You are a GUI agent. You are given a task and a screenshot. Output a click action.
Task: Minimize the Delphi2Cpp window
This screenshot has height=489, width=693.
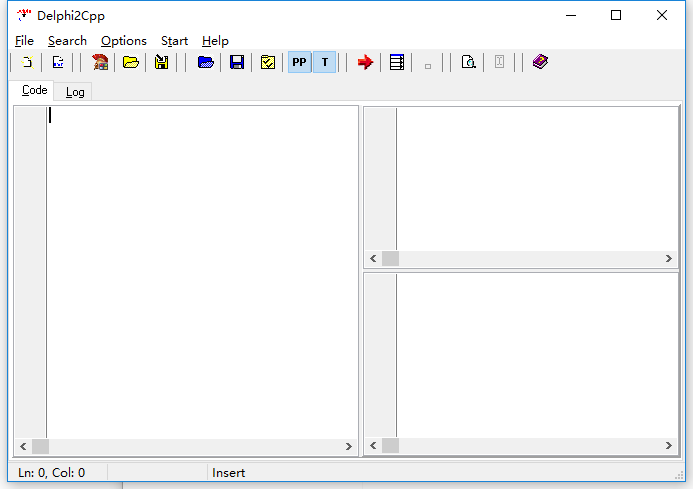click(x=571, y=15)
